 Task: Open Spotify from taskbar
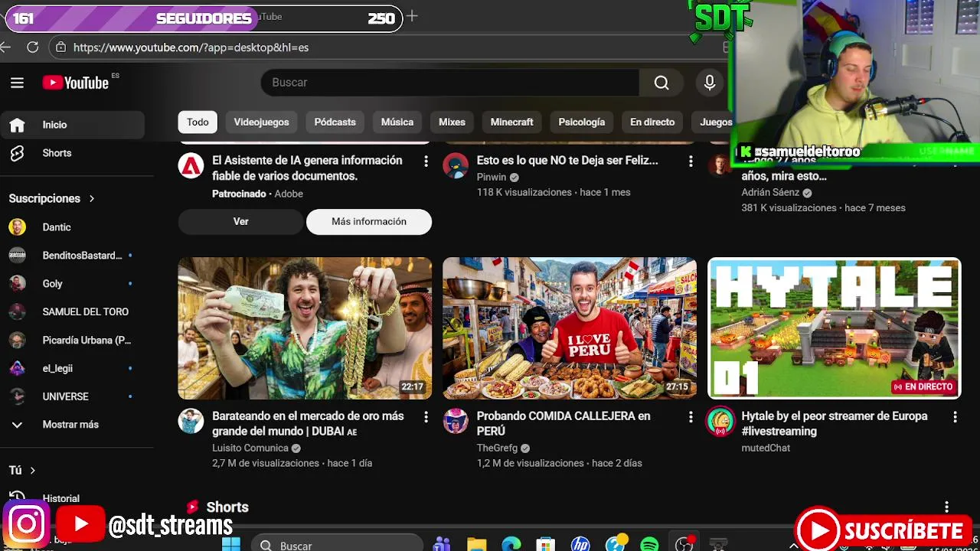click(649, 544)
